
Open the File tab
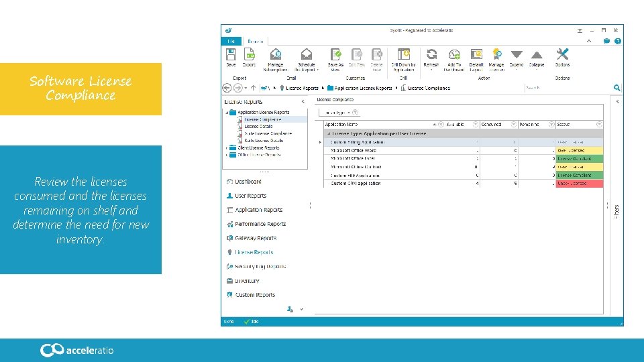[x=231, y=41]
